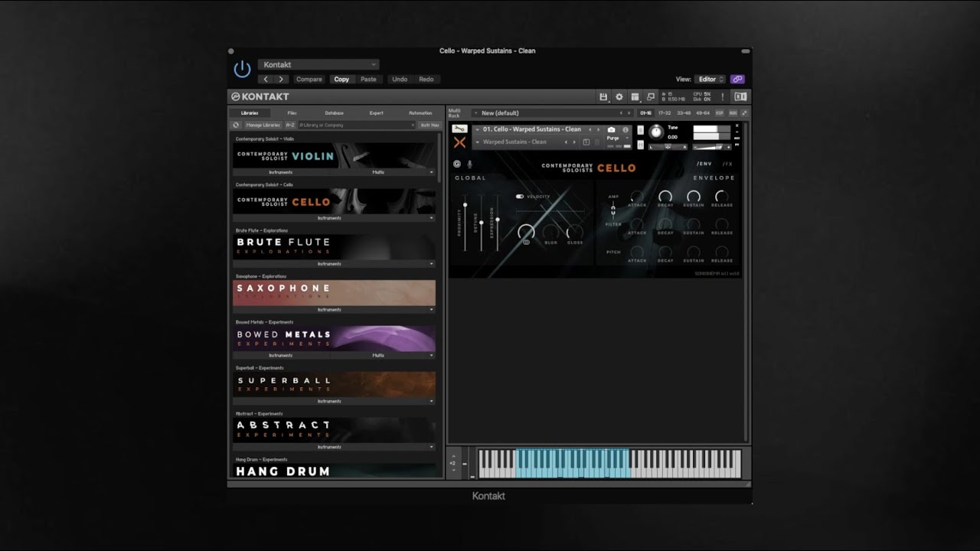Click the Native Instruments logo button
Image resolution: width=980 pixels, height=551 pixels.
pyautogui.click(x=740, y=96)
